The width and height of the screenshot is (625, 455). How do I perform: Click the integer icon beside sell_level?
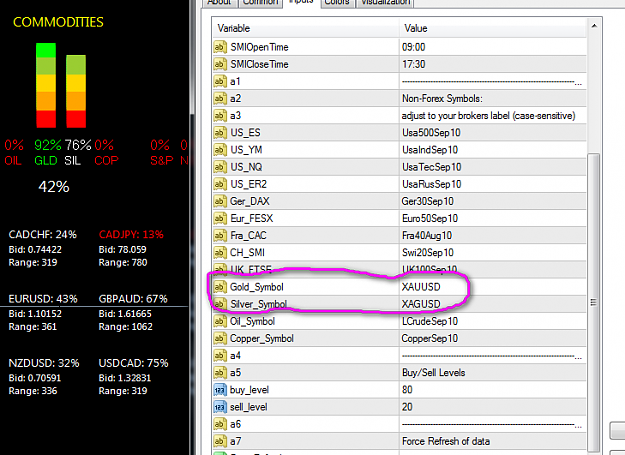click(x=220, y=407)
